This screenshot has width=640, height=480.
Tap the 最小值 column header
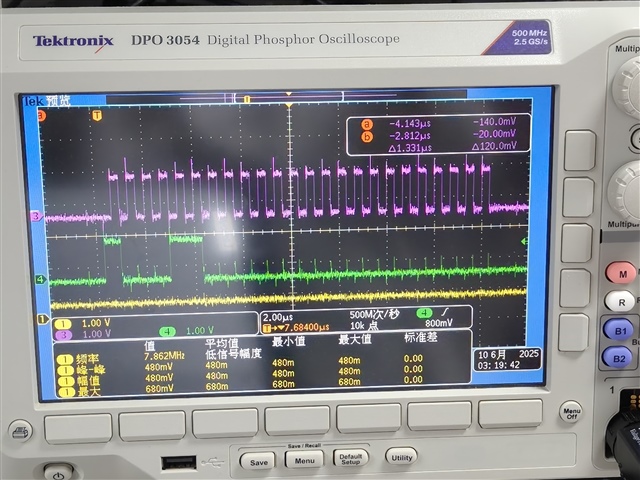click(x=288, y=341)
